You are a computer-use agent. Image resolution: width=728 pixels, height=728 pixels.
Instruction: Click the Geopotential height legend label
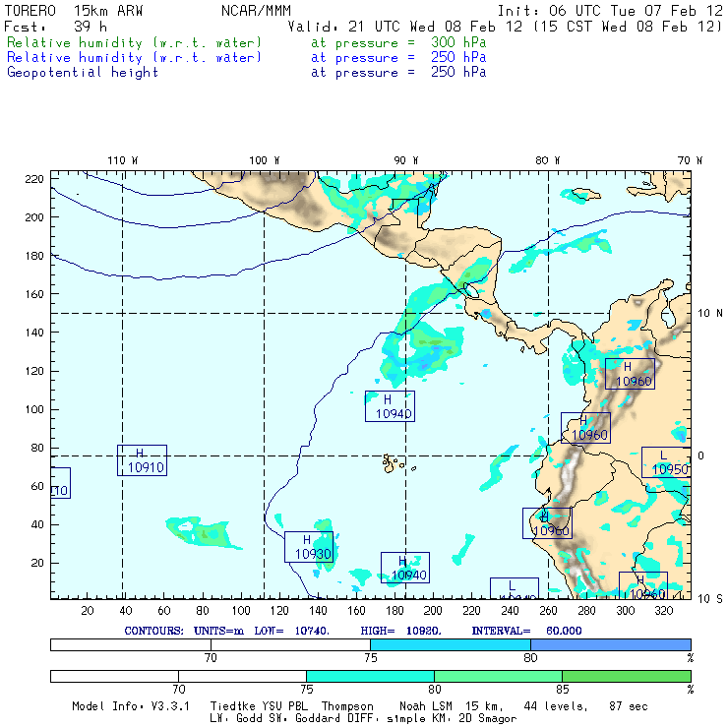click(83, 72)
